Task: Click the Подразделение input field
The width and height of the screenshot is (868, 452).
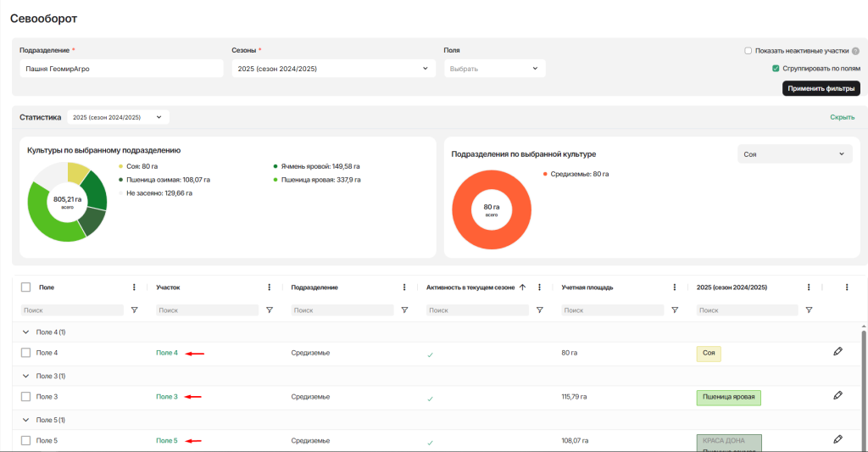Action: pos(121,69)
